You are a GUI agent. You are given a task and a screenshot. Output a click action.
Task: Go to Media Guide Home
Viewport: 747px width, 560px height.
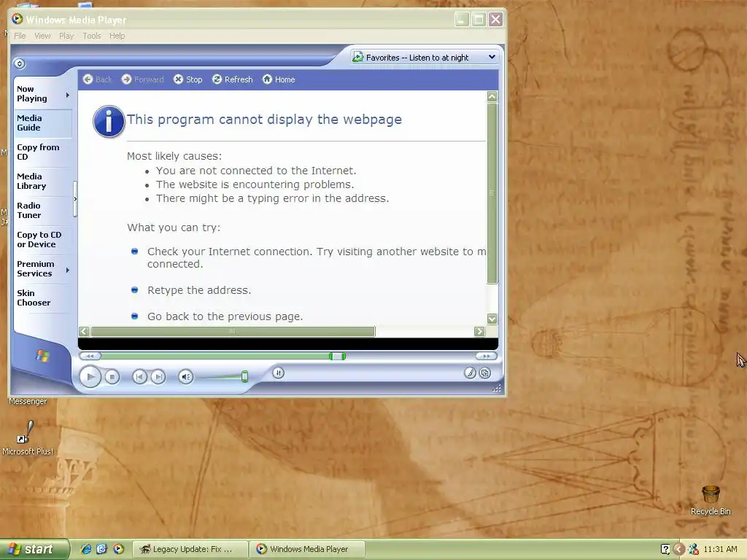[279, 79]
